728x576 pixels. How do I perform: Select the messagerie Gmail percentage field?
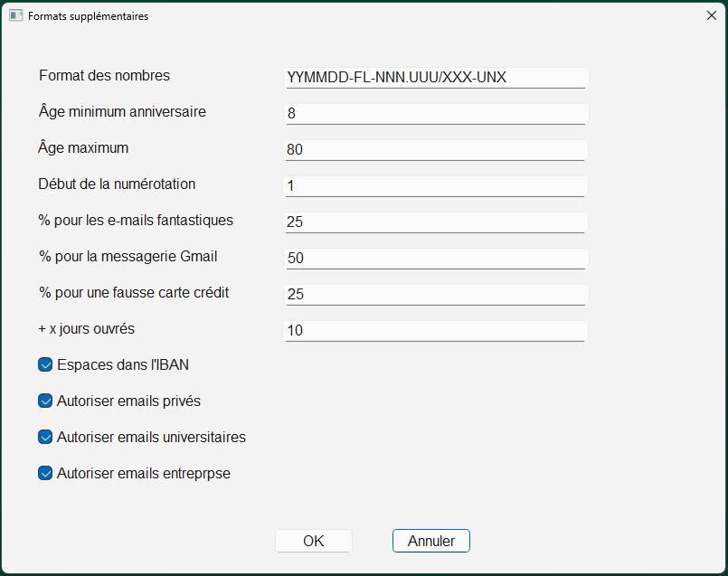pyautogui.click(x=436, y=259)
